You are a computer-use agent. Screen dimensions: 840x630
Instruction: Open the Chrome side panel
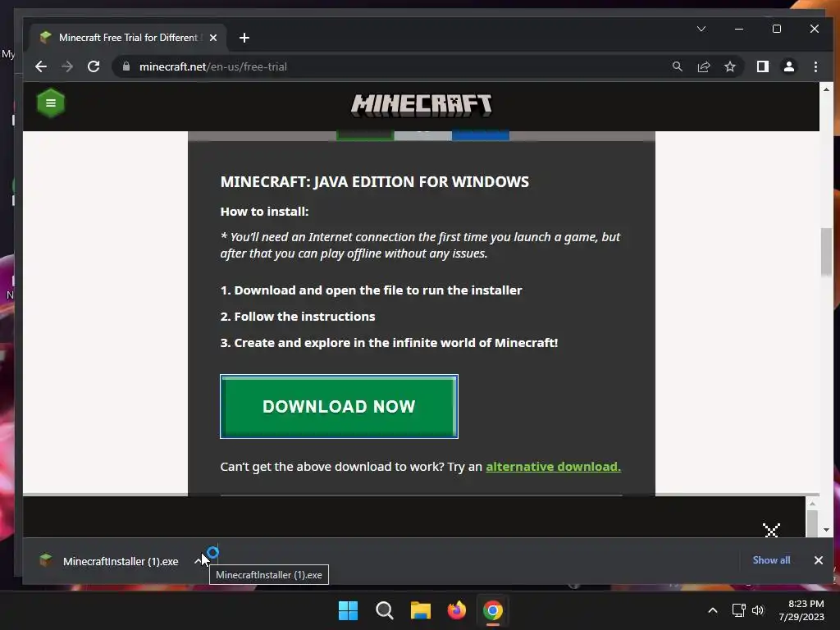(762, 66)
